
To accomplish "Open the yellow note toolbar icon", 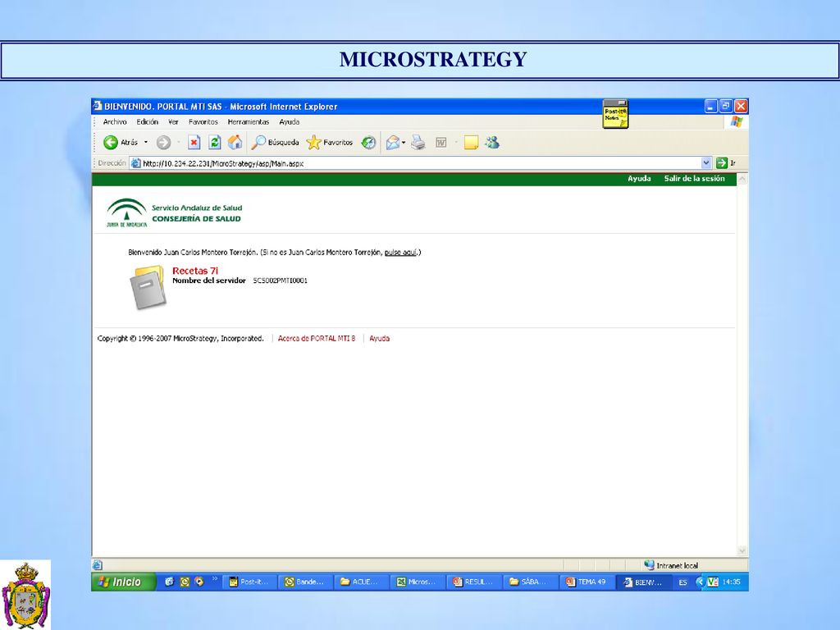I will coord(471,143).
